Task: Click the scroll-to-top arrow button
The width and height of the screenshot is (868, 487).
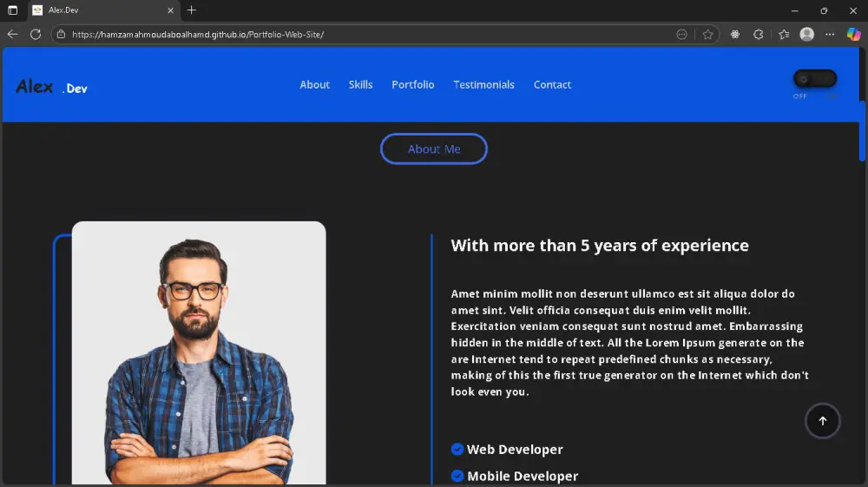Action: [823, 421]
